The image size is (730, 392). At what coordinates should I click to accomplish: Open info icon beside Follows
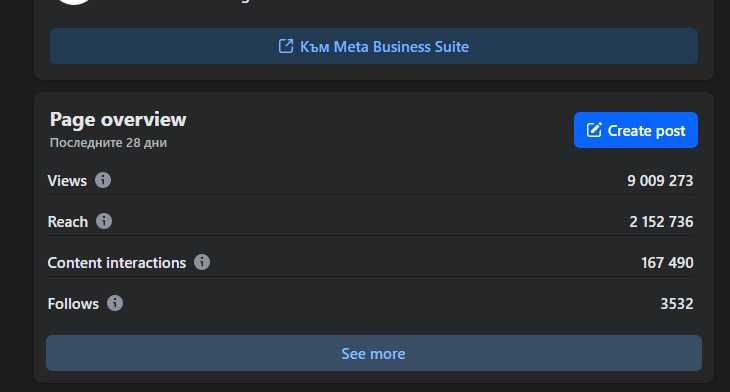[115, 303]
